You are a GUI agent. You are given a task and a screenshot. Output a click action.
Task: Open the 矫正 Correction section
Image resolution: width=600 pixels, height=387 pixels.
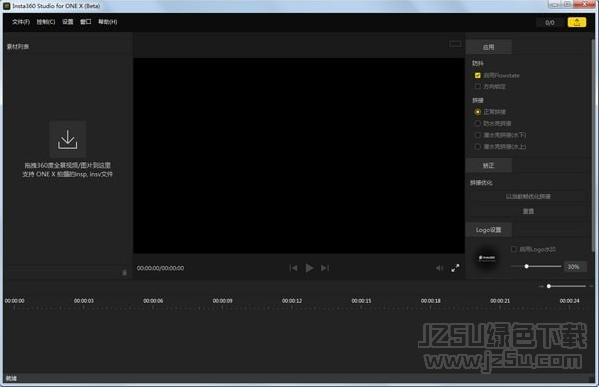tap(489, 165)
